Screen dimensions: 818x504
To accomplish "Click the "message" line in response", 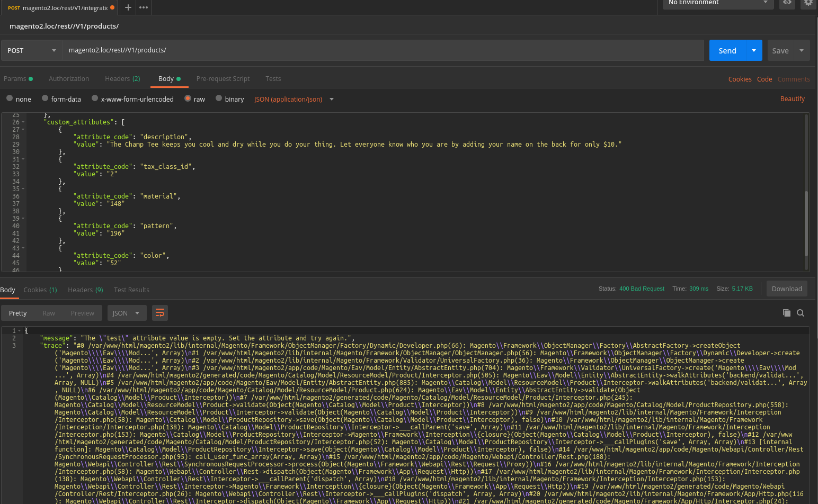I will pos(197,338).
